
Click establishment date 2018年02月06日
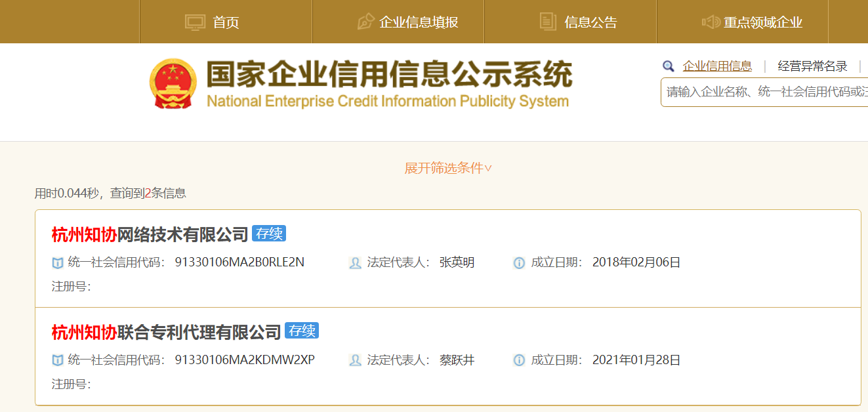tap(636, 263)
